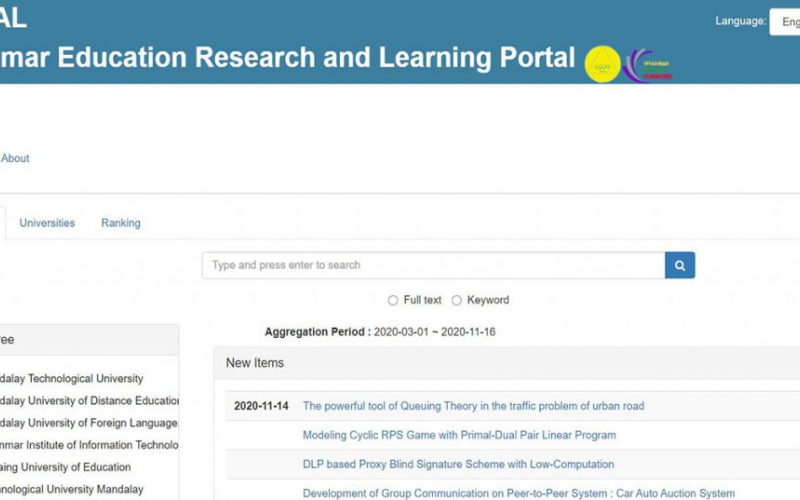800x500 pixels.
Task: Click the yellow circular logo in header
Action: click(x=603, y=64)
